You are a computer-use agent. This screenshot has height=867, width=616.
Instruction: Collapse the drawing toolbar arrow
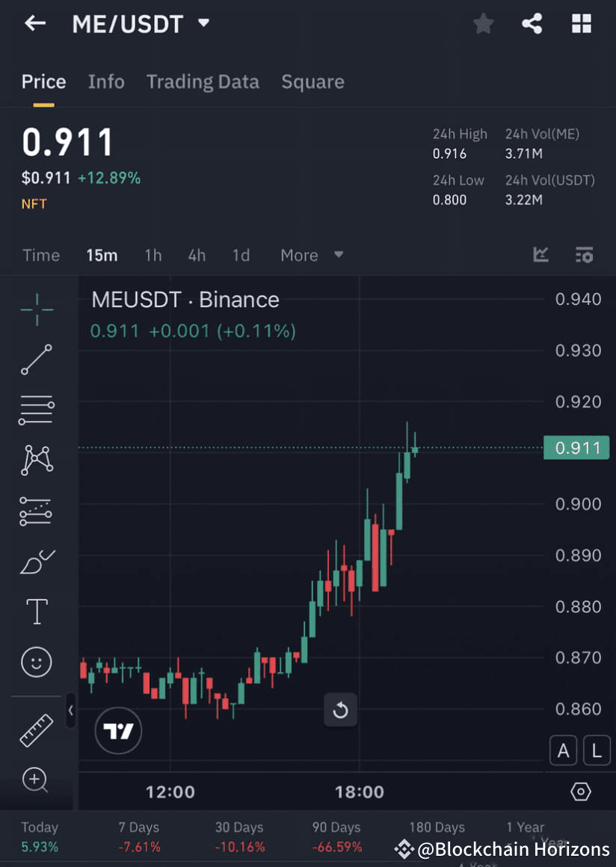click(71, 711)
